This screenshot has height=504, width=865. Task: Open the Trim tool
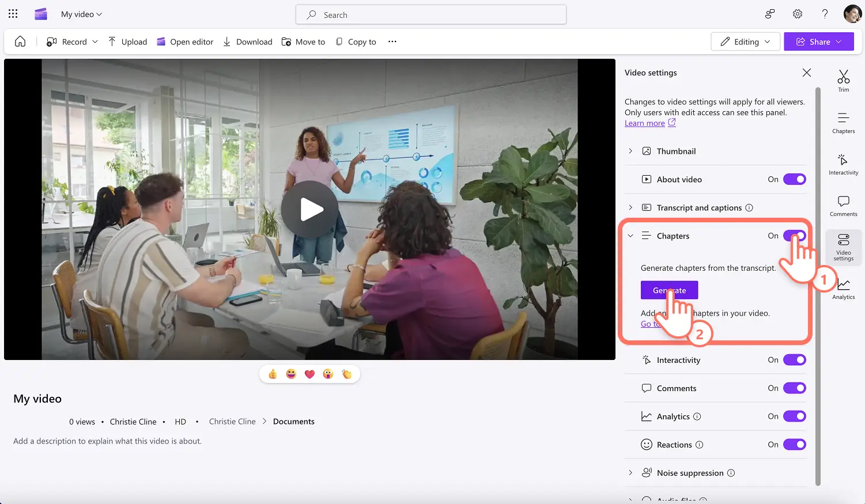coord(844,81)
